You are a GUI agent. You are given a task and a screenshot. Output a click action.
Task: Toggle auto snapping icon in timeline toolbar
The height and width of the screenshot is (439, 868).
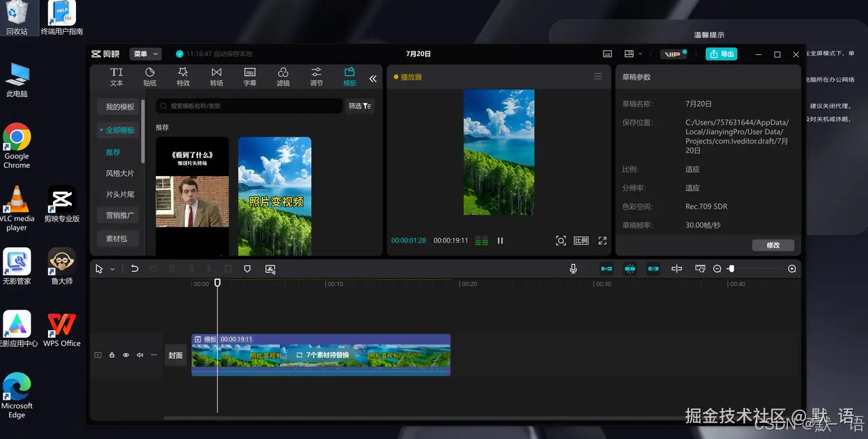coord(630,269)
